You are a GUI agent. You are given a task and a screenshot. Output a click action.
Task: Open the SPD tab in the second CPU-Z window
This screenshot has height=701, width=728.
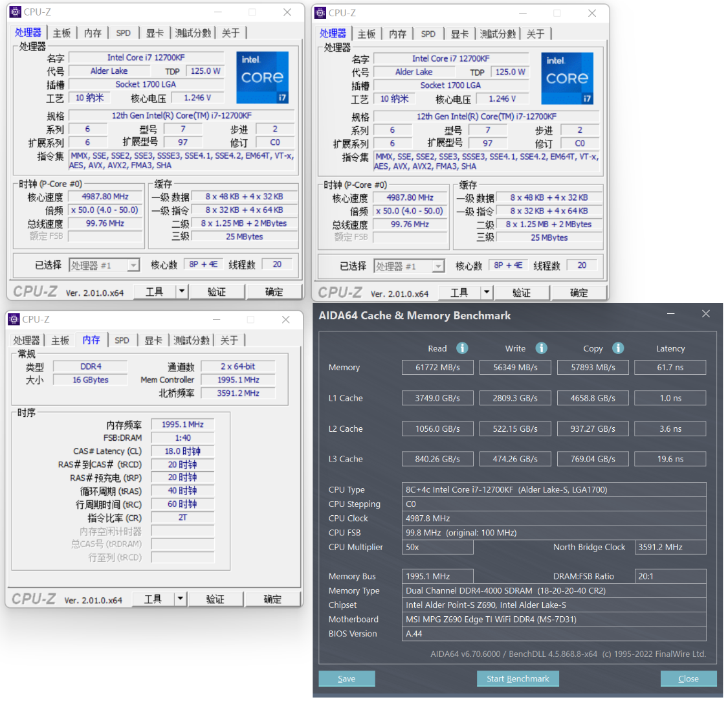point(428,34)
